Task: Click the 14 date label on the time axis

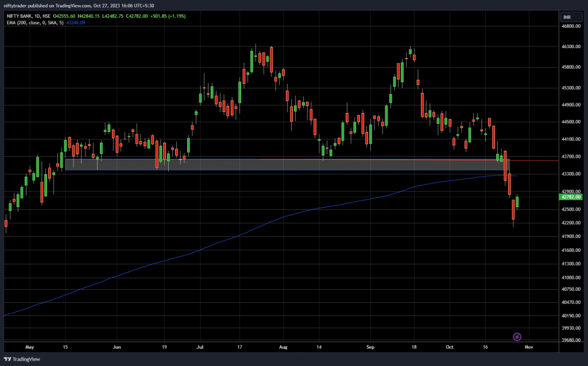Action: [319, 347]
